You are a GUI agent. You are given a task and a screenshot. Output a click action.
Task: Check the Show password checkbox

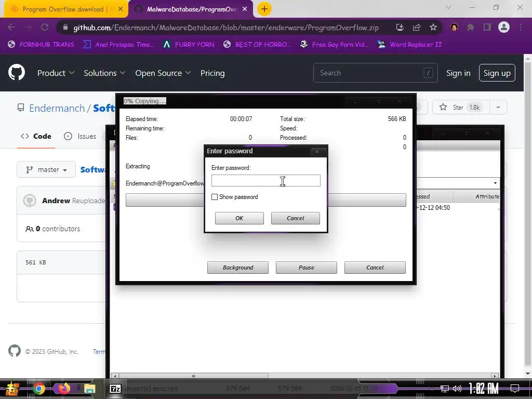[215, 197]
